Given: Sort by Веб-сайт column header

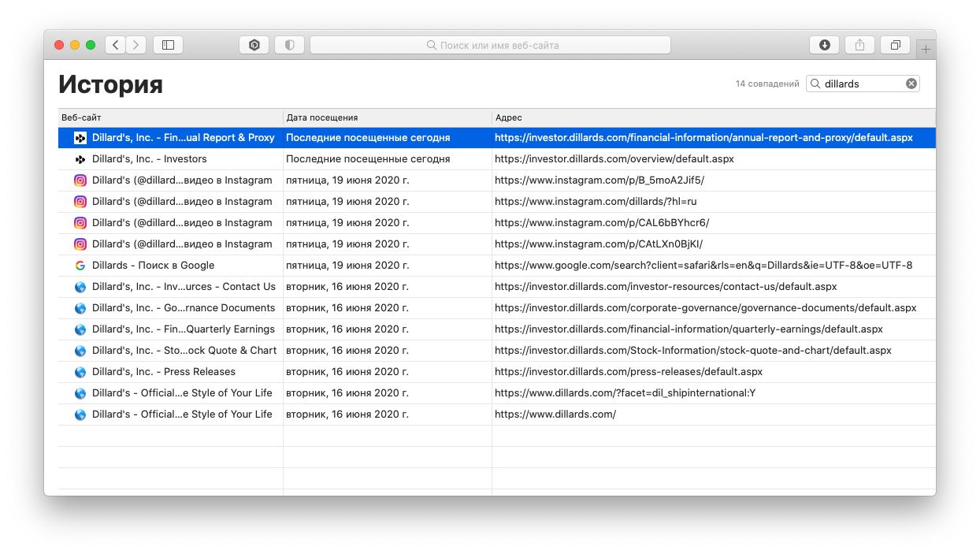Looking at the screenshot, I should 170,117.
